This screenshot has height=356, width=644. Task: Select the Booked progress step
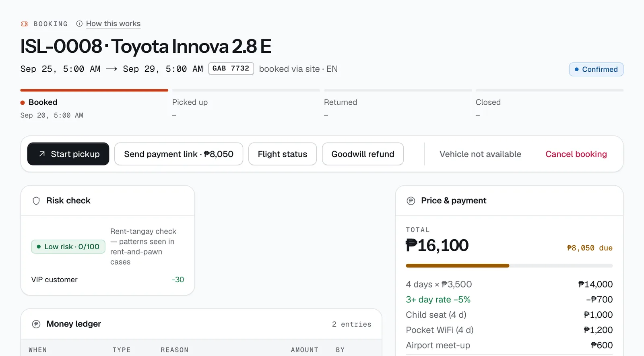click(94, 104)
